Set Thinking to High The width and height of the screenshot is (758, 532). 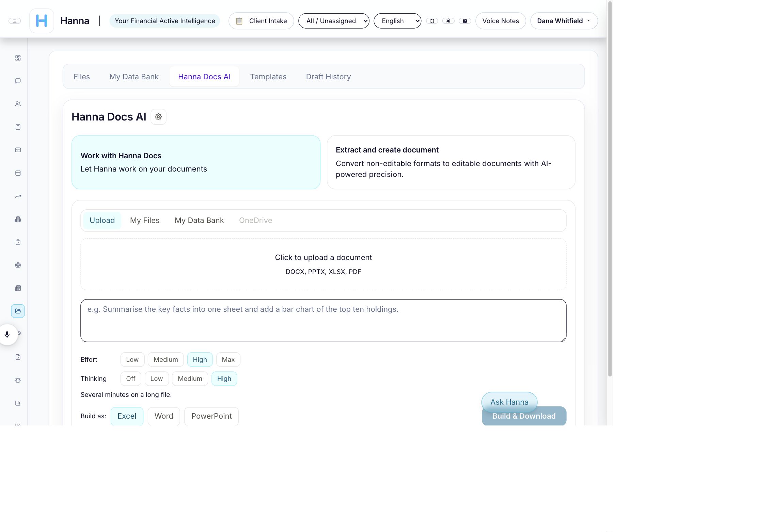(x=224, y=378)
